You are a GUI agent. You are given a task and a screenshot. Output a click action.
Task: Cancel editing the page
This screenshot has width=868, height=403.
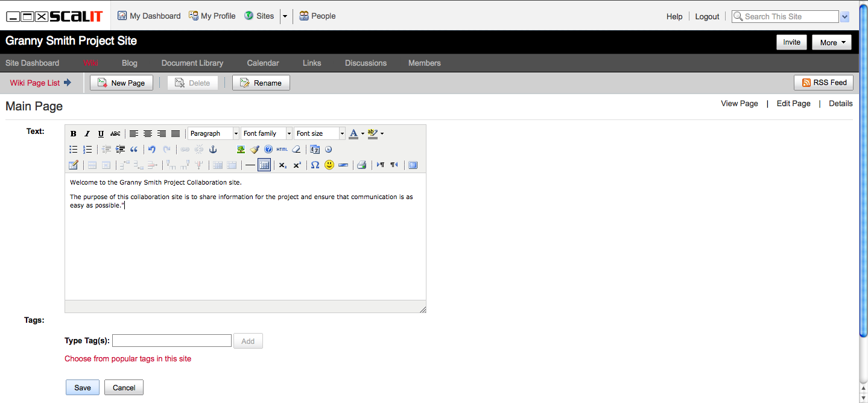[x=124, y=387]
